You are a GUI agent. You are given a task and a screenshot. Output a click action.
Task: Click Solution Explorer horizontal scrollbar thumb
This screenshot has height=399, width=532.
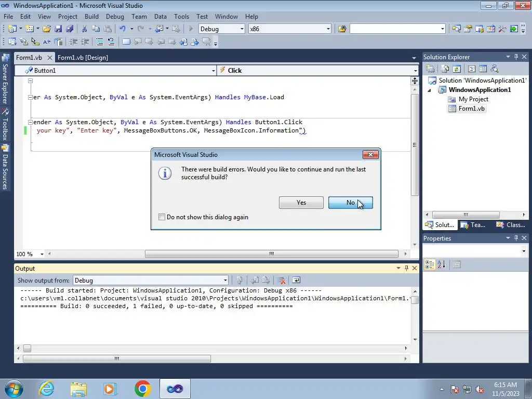coord(465,215)
